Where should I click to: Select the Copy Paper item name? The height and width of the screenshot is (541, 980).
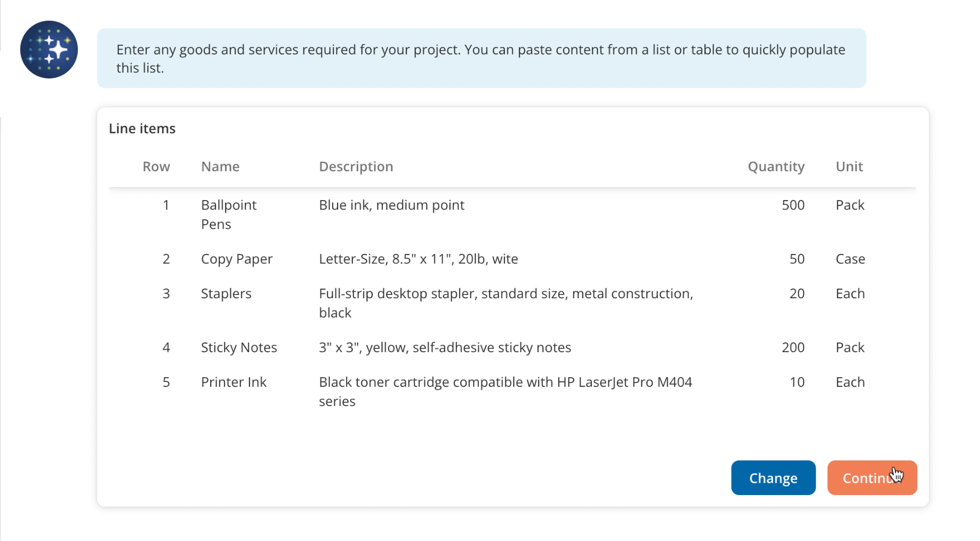pyautogui.click(x=236, y=259)
